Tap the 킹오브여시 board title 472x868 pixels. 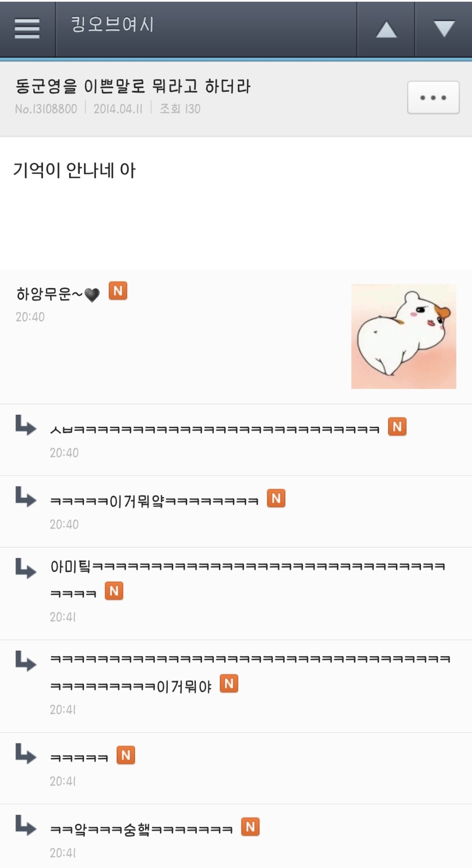tap(112, 24)
